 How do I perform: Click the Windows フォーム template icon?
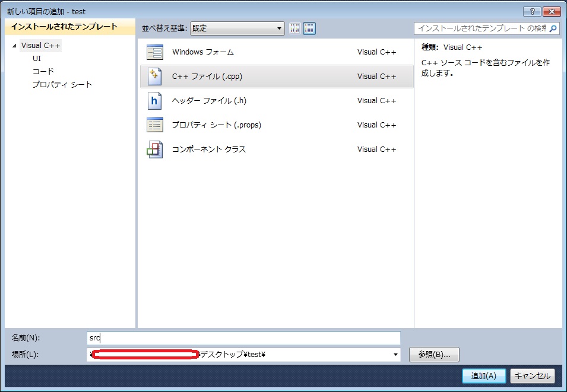click(155, 52)
